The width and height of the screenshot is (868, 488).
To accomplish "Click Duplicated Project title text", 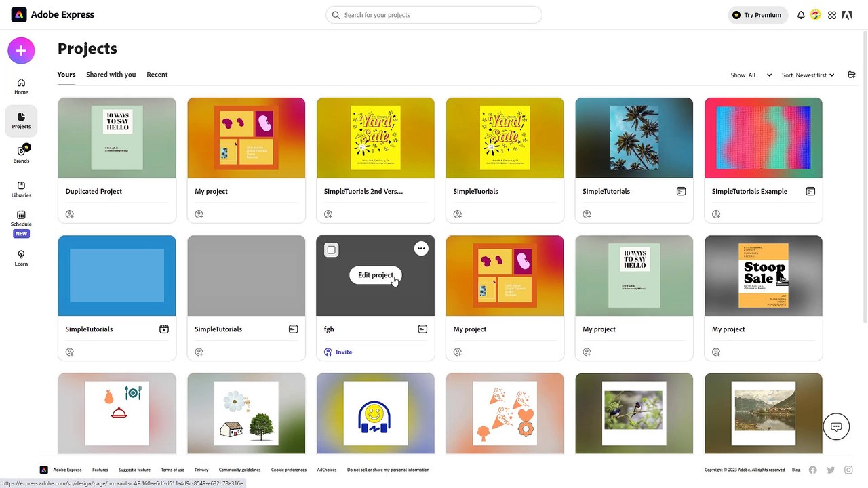I will tap(94, 192).
